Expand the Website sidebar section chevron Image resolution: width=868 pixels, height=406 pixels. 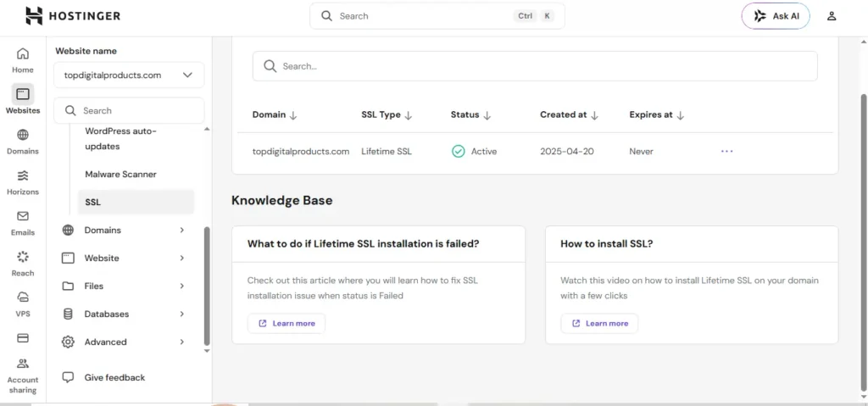pos(182,259)
